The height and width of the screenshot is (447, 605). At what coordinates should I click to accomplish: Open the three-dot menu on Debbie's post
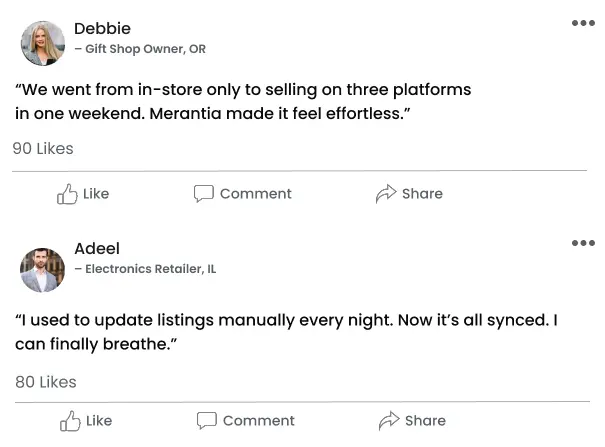583,23
